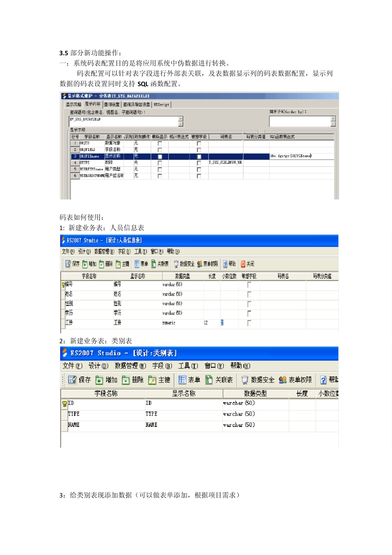This screenshot has width=392, height=555.
Task: Toggle 敏感字段 checkbox in 工资 row
Action: (249, 323)
